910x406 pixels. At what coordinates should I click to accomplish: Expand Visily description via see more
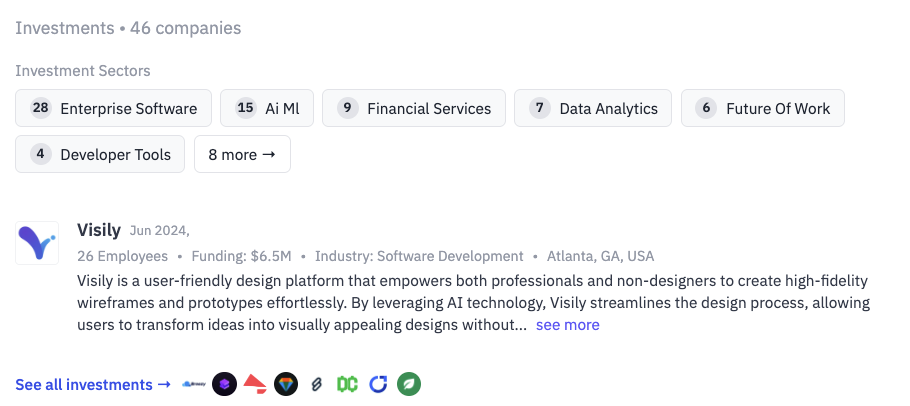click(x=568, y=325)
